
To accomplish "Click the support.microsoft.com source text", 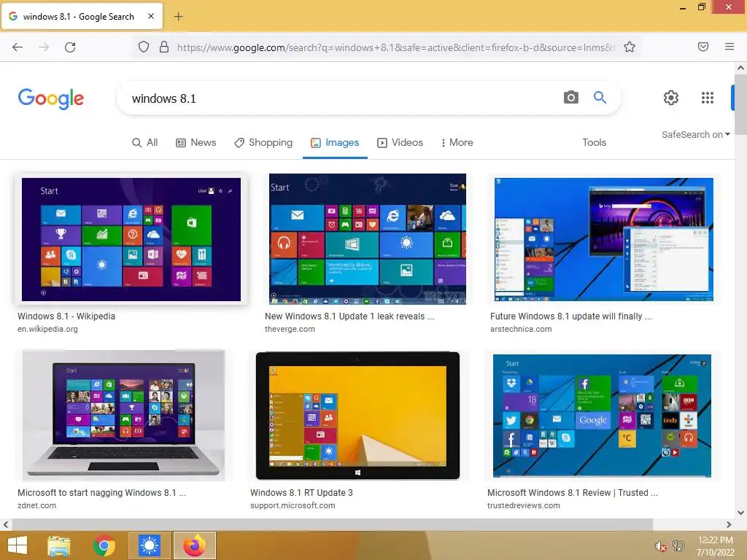I will [x=293, y=506].
